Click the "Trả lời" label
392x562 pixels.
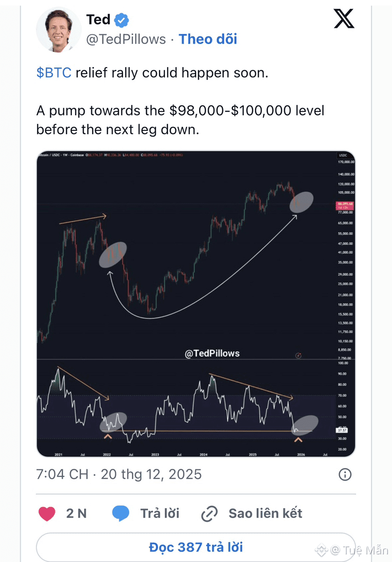click(x=160, y=513)
